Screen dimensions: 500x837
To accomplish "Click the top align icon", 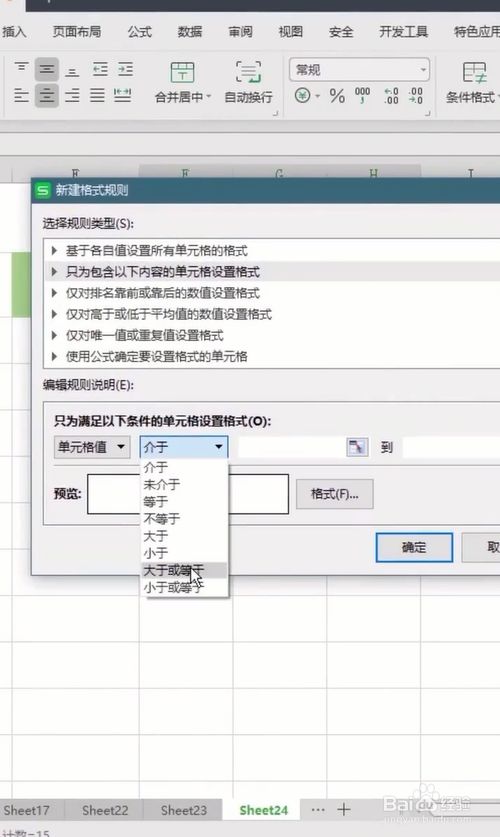I will click(x=21, y=68).
